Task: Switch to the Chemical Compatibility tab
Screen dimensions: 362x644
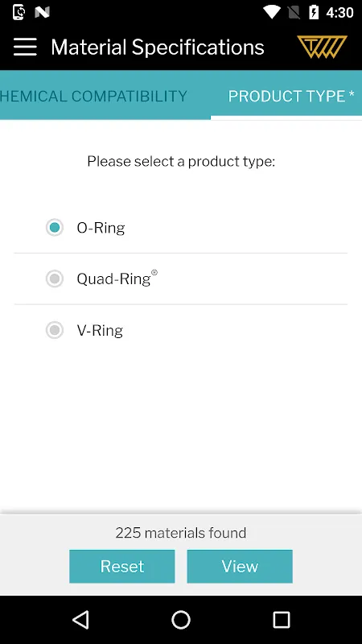Action: click(93, 96)
